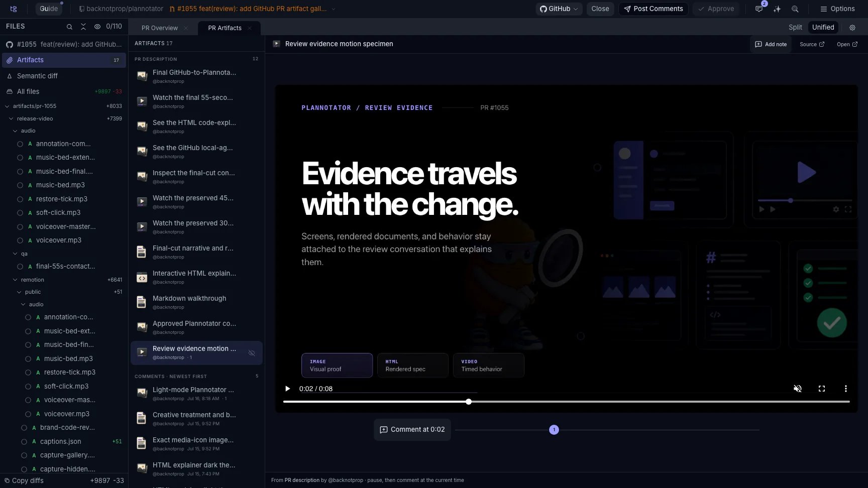
Task: Play the review evidence video
Action: (287, 389)
